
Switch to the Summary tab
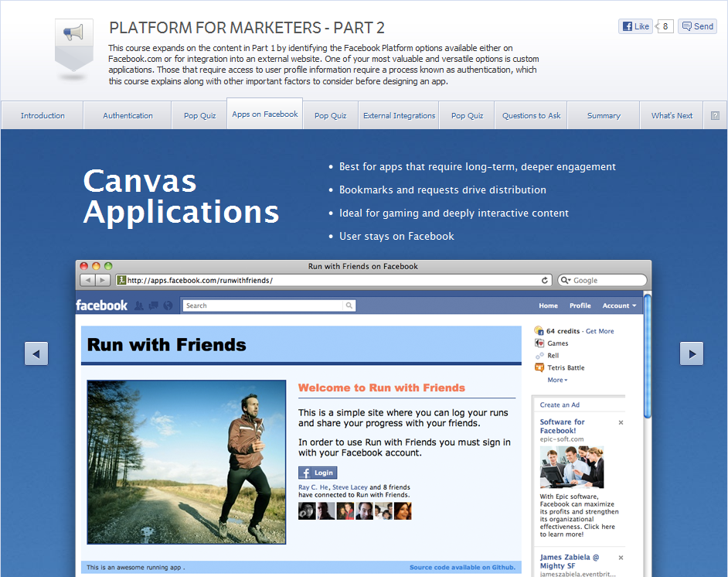(604, 115)
